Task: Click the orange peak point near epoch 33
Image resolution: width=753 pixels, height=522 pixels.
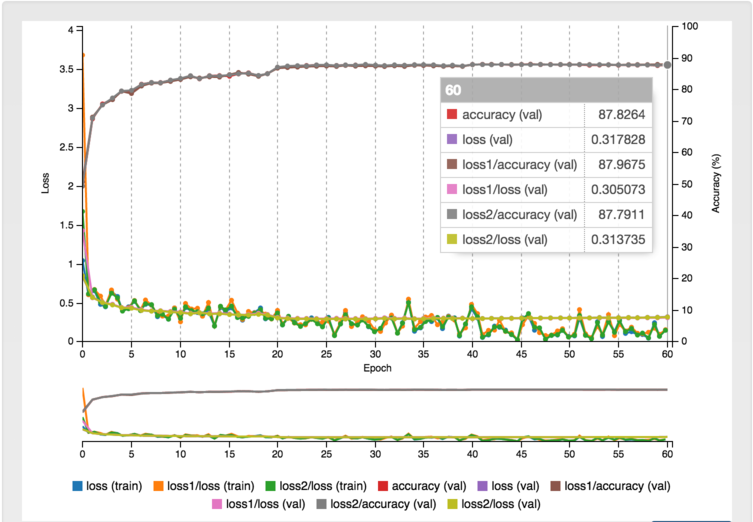Action: coord(409,299)
